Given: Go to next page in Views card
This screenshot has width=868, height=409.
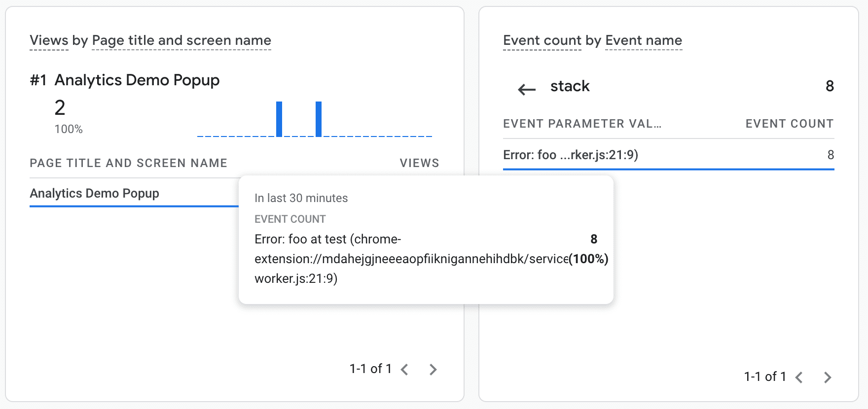Looking at the screenshot, I should (433, 370).
